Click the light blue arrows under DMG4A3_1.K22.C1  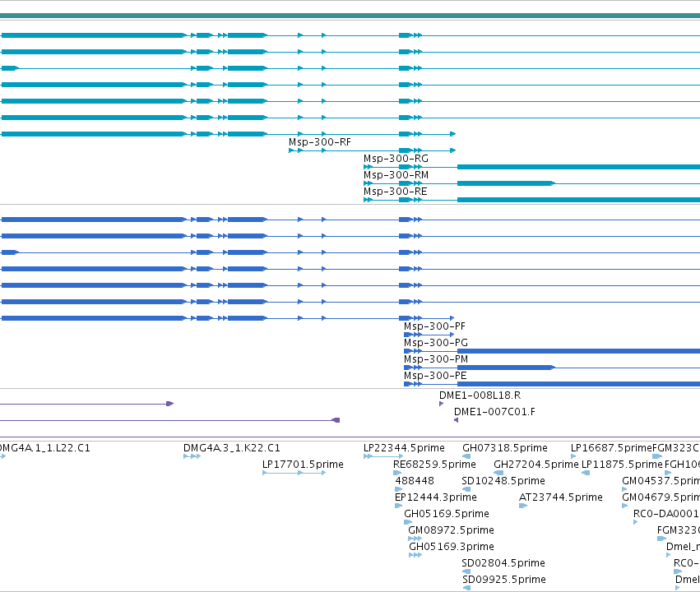[x=192, y=456]
